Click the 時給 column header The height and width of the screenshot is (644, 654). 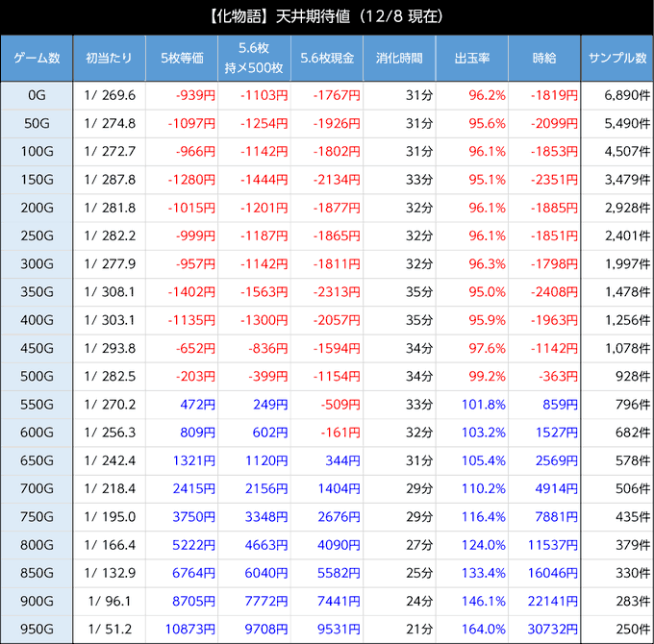[x=544, y=59]
